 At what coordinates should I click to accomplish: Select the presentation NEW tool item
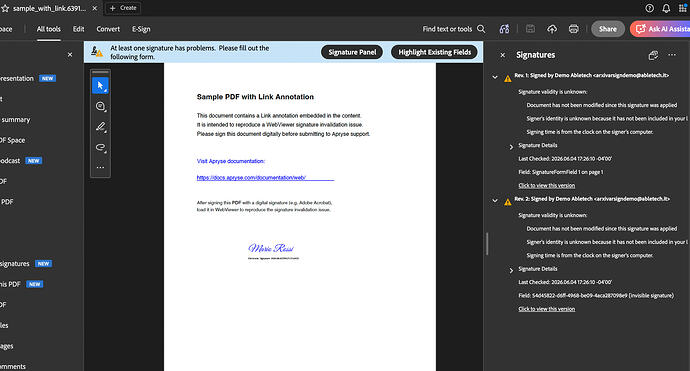click(28, 78)
